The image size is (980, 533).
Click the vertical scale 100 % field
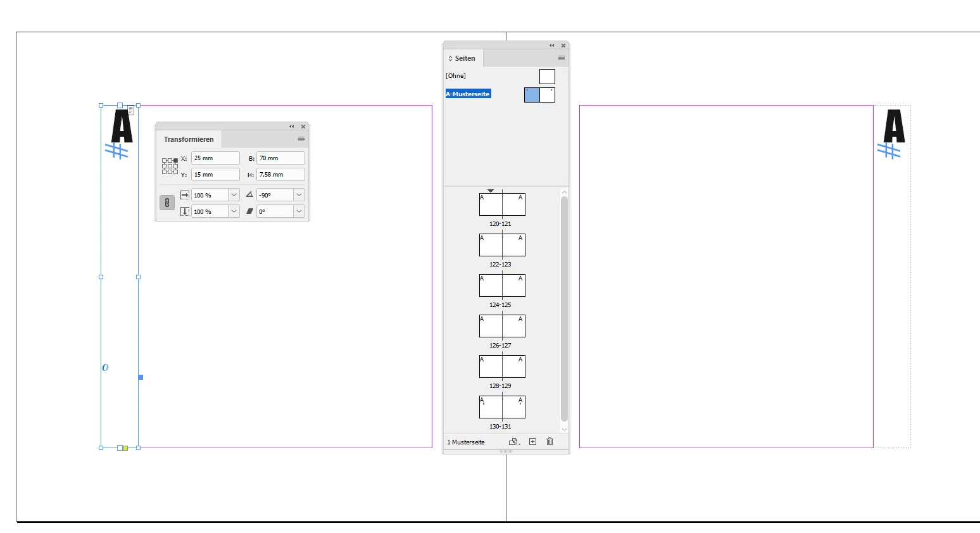(x=210, y=211)
